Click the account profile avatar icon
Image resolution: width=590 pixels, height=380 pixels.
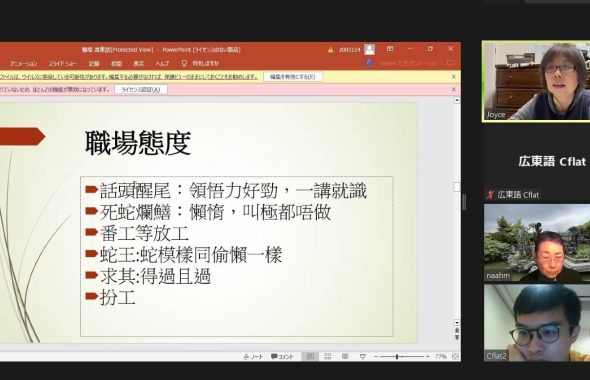coord(370,49)
